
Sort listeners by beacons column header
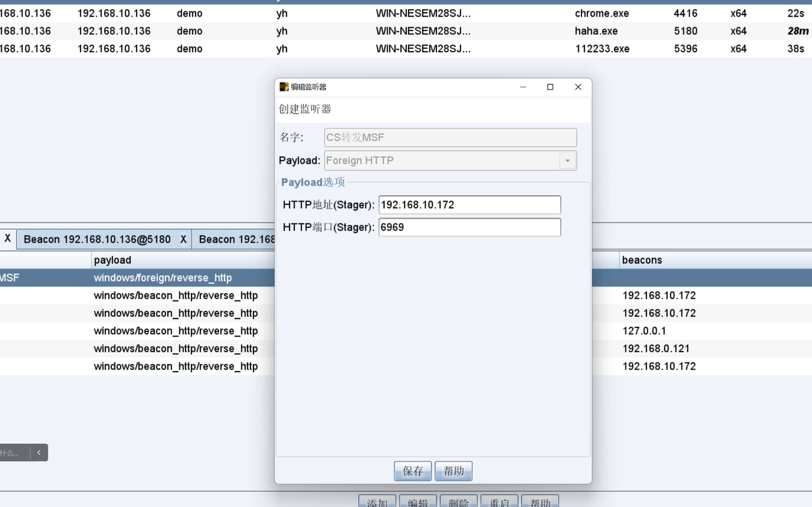[642, 260]
